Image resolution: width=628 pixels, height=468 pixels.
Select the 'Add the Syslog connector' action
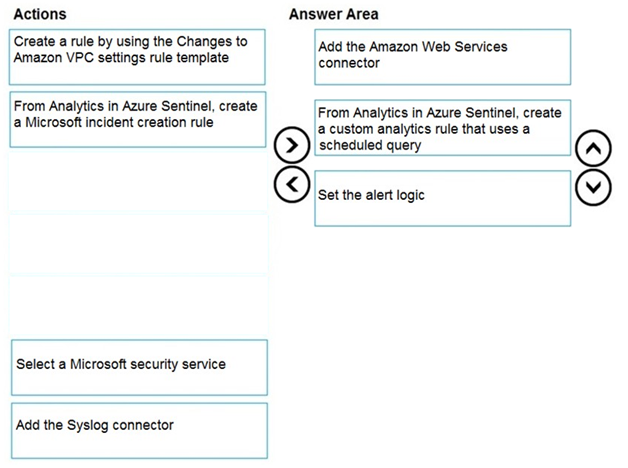tap(139, 431)
